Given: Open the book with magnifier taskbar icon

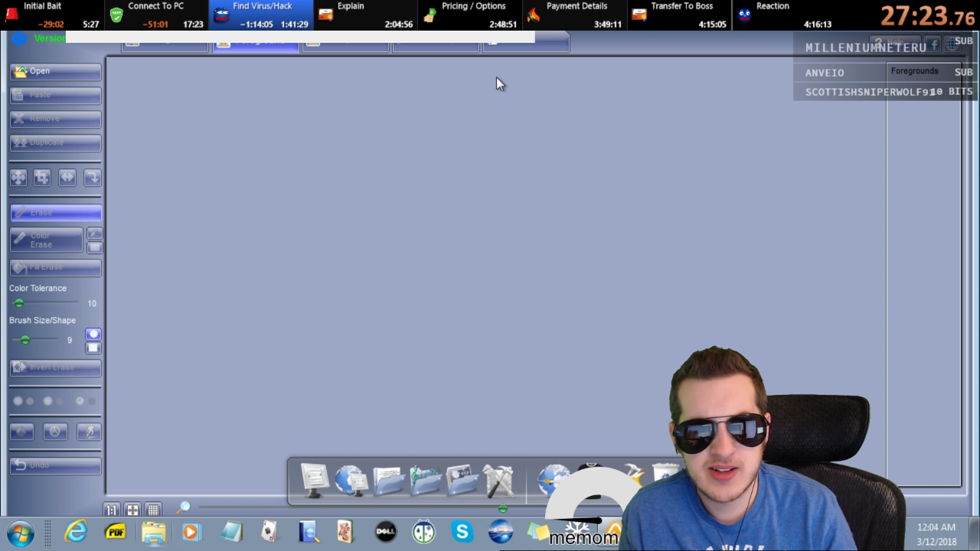Looking at the screenshot, I should (x=309, y=532).
